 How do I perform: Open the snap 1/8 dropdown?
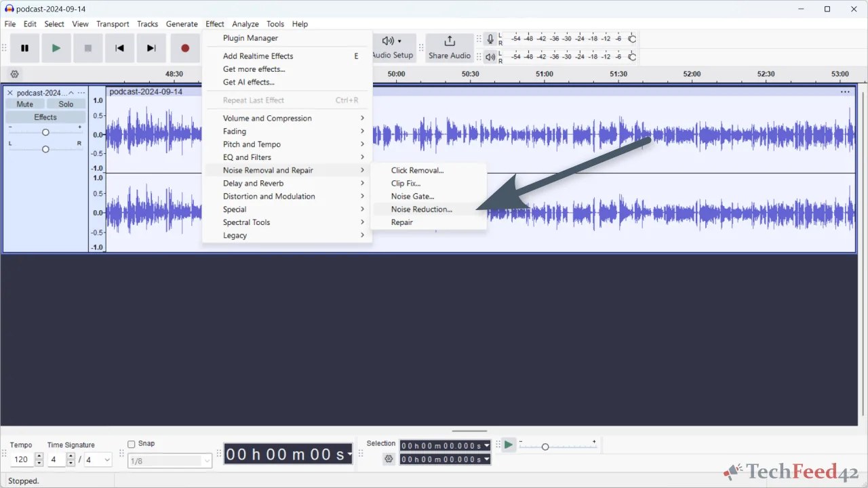point(170,461)
